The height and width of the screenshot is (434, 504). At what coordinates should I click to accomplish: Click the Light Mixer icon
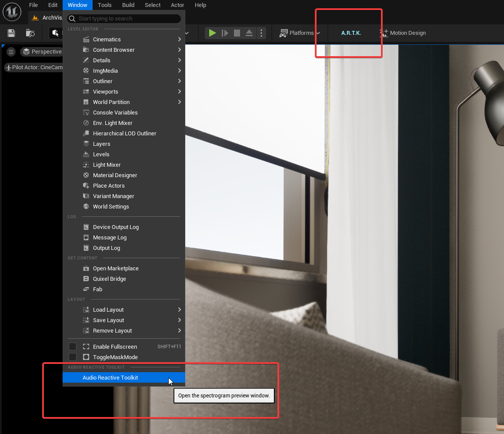[86, 165]
